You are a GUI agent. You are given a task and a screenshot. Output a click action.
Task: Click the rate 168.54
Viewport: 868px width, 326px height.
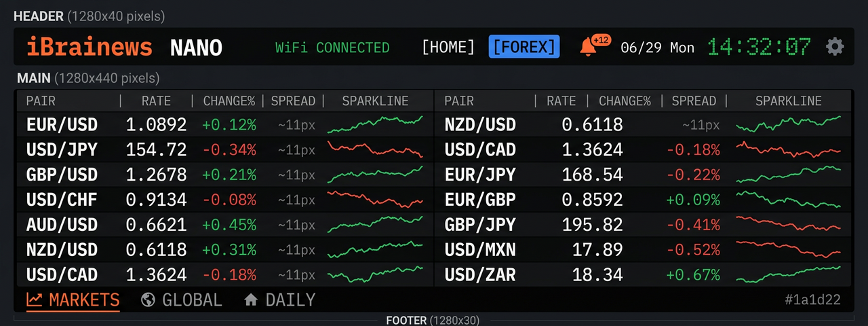pos(592,175)
